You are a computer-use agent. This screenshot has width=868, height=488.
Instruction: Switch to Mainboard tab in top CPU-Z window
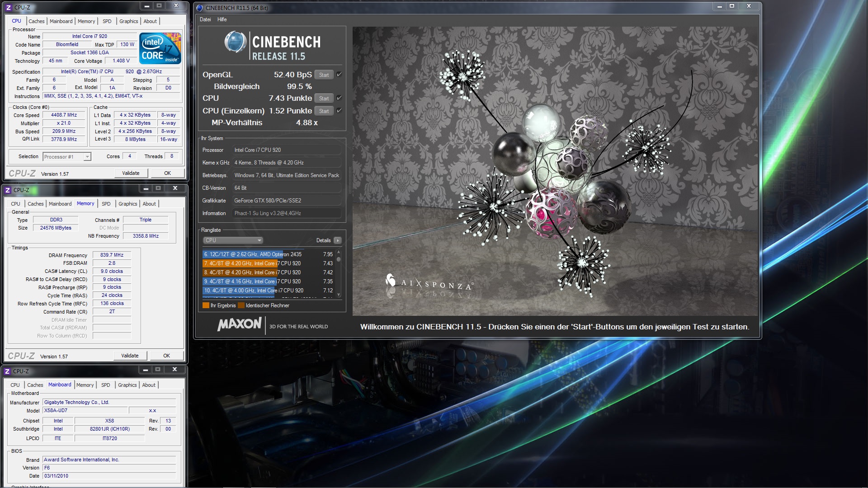(61, 21)
